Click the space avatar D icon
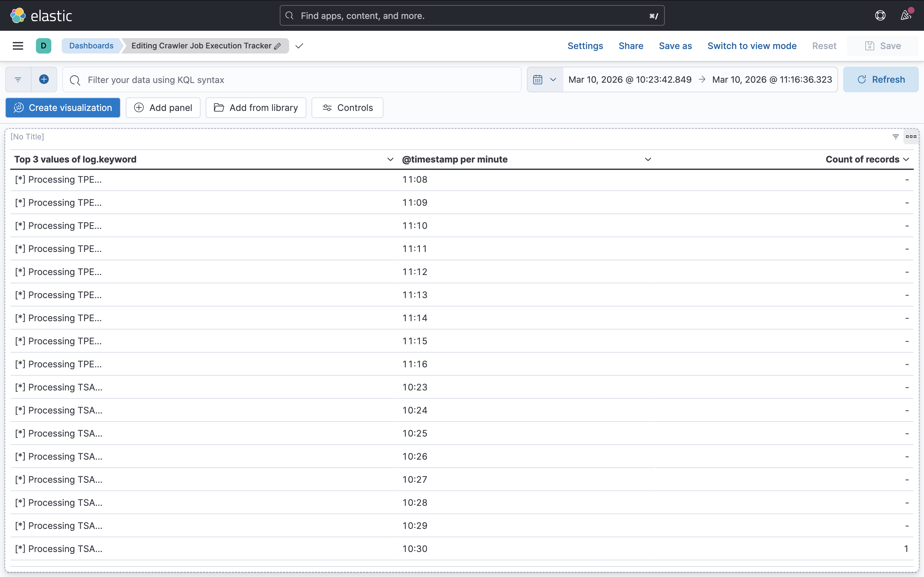 pyautogui.click(x=44, y=46)
